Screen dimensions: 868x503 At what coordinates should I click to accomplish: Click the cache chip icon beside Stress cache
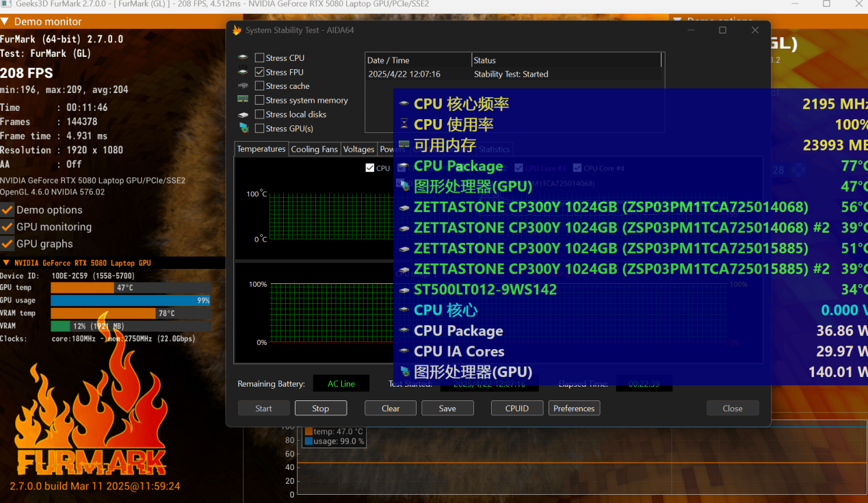243,86
